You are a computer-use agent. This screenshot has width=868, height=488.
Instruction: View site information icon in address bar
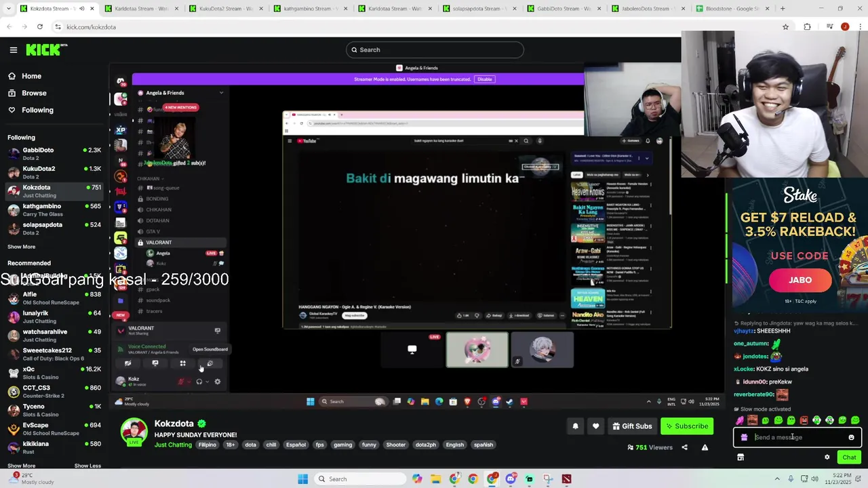pos(58,27)
